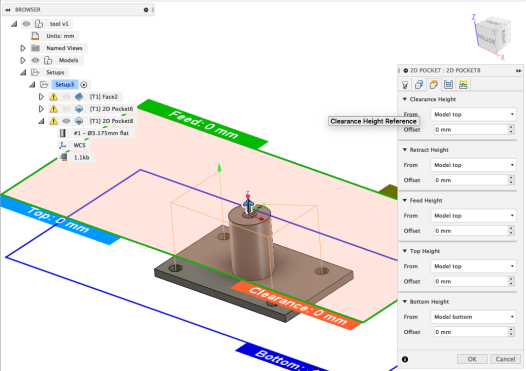Toggle visibility of tool v1 component
Image resolution: width=526 pixels, height=371 pixels.
26,24
